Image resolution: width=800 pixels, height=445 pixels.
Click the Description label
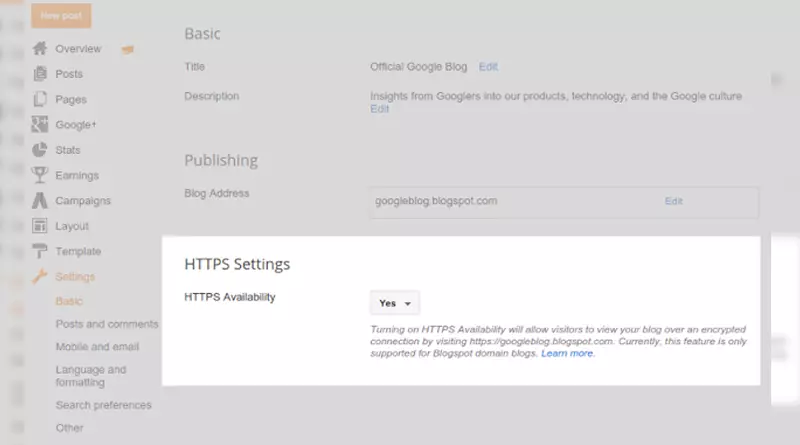point(212,96)
